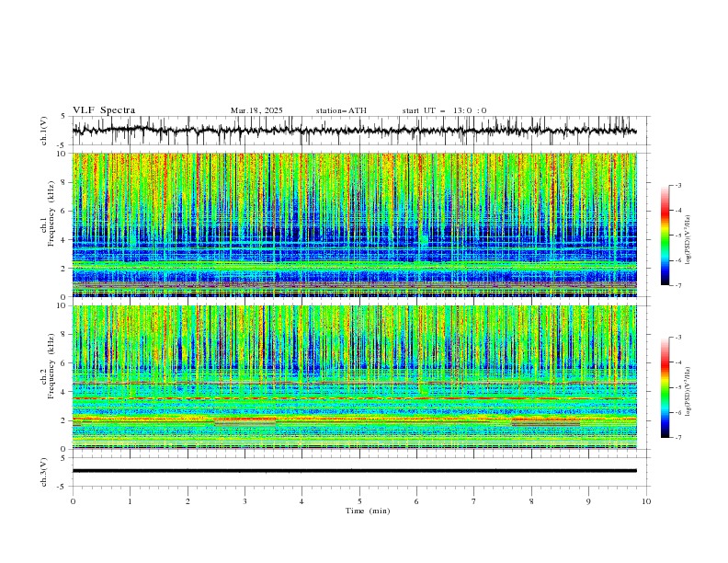The width and height of the screenshot is (728, 563).
Task: Select the date text "Mar.18, 2025"
Action: [256, 110]
